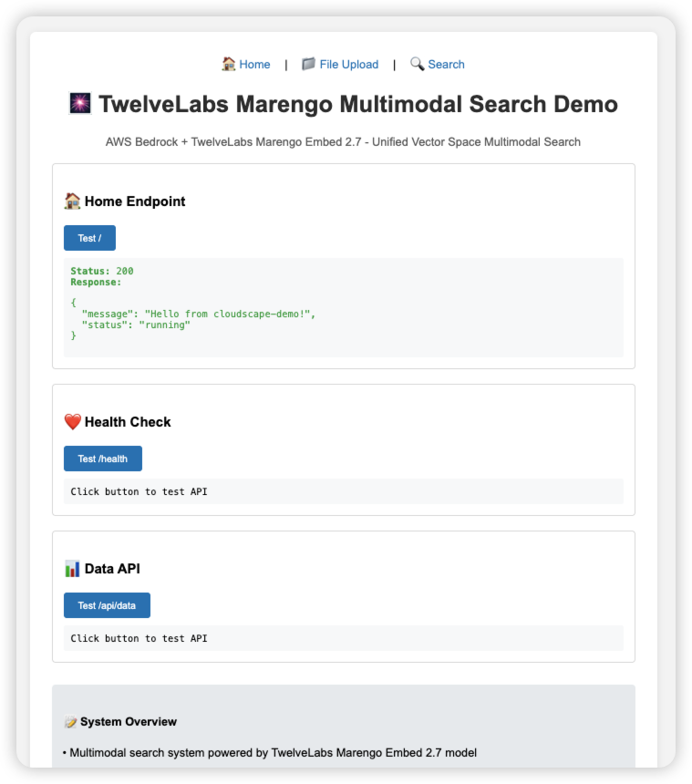Click the folder icon beside File Upload
The image size is (692, 784).
(x=308, y=64)
